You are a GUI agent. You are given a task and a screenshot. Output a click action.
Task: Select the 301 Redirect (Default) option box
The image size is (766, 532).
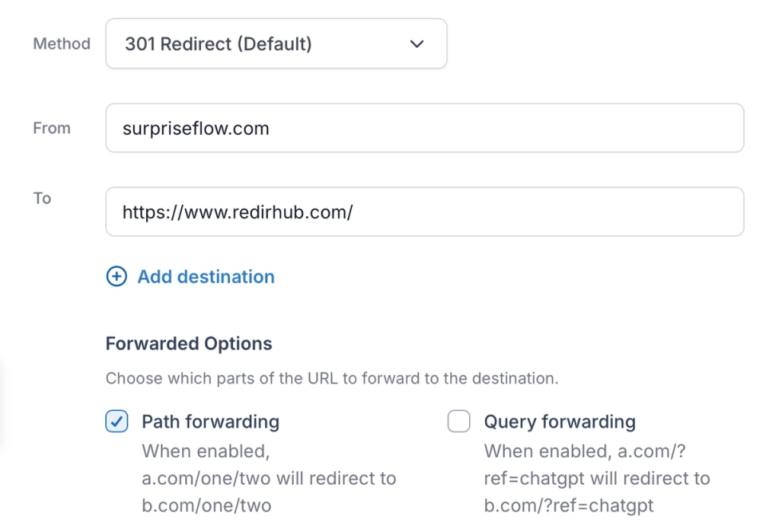276,44
